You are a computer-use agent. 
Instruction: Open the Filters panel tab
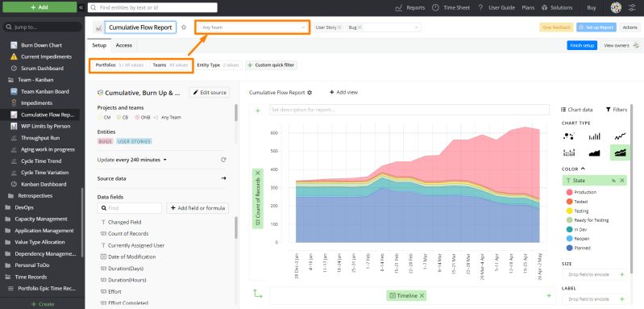[x=617, y=110]
